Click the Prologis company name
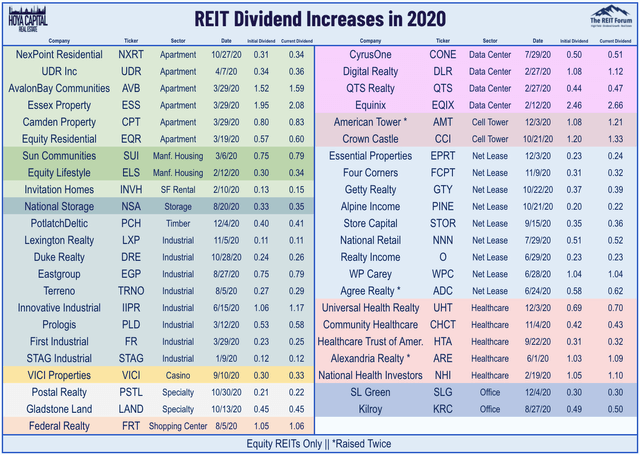Screen dimensions: 640x455 59,325
